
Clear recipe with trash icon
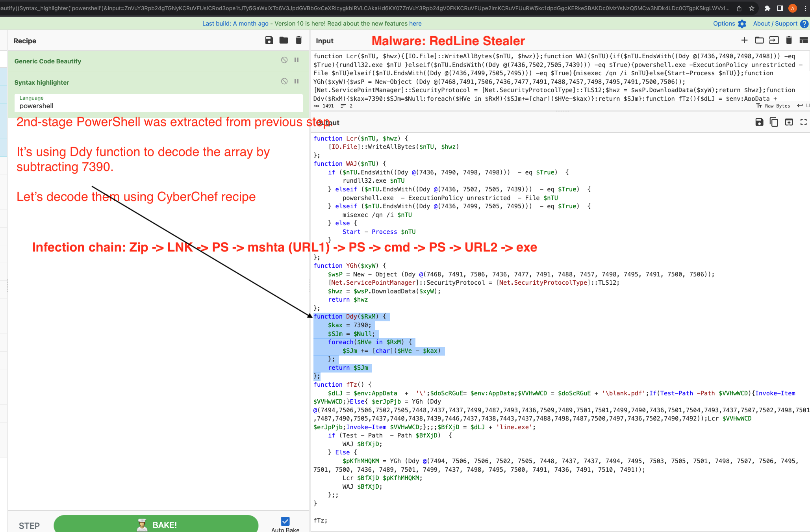pos(298,40)
